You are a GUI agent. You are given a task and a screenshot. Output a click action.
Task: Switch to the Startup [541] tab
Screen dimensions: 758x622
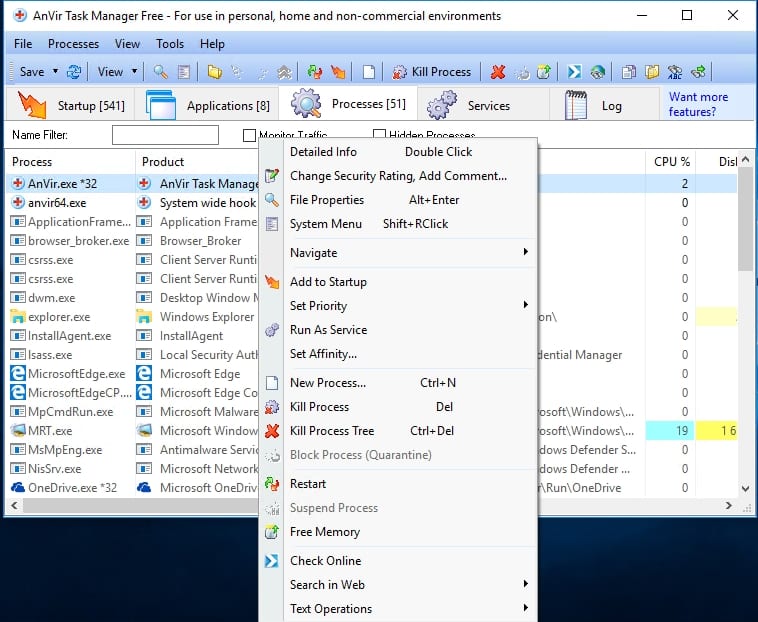71,105
